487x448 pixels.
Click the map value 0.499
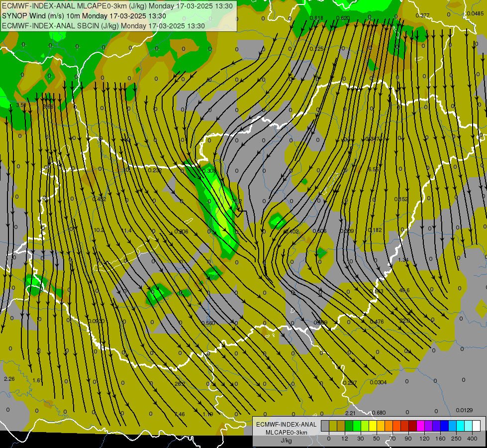tap(320, 323)
